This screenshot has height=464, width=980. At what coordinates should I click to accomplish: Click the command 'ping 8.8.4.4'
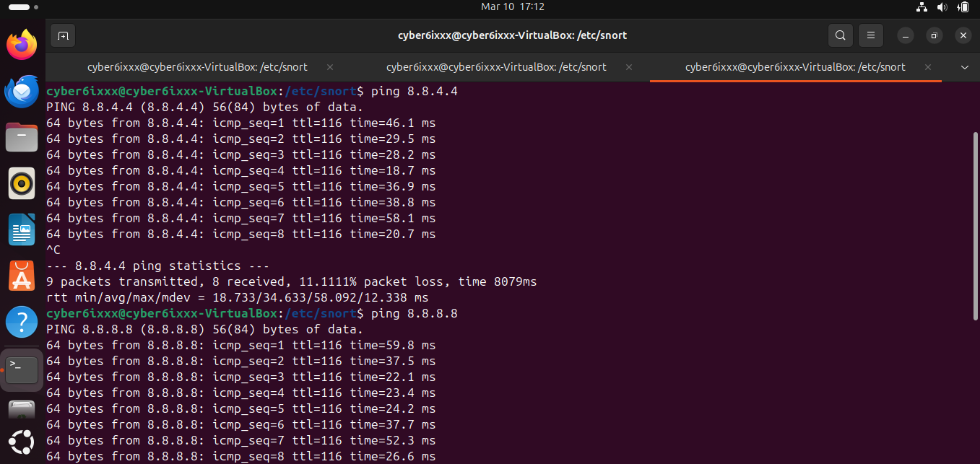coord(414,92)
